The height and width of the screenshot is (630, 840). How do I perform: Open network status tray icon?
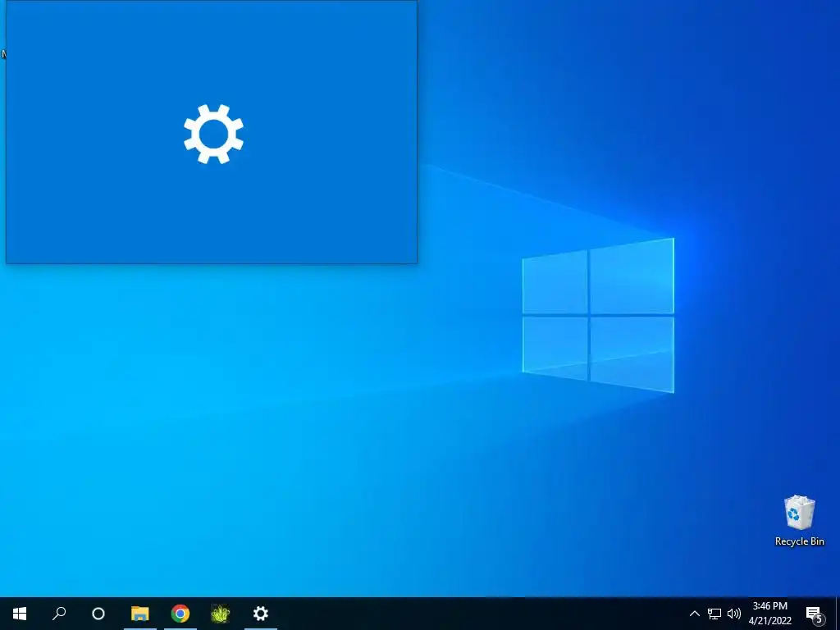coord(714,614)
